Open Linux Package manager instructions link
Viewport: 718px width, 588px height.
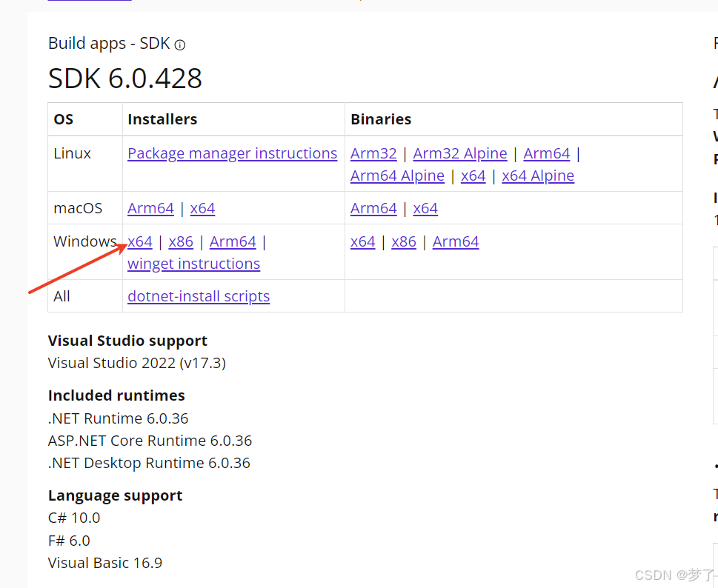pyautogui.click(x=232, y=153)
